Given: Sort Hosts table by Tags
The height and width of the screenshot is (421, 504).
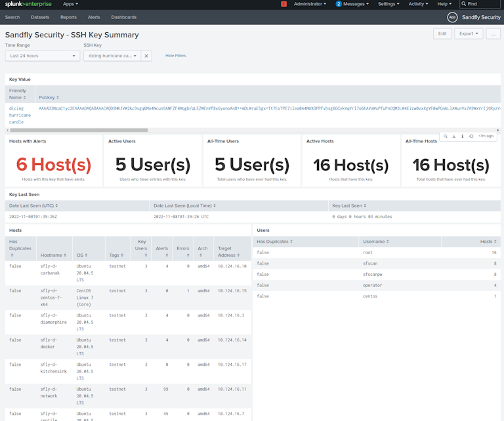Looking at the screenshot, I should 116,255.
